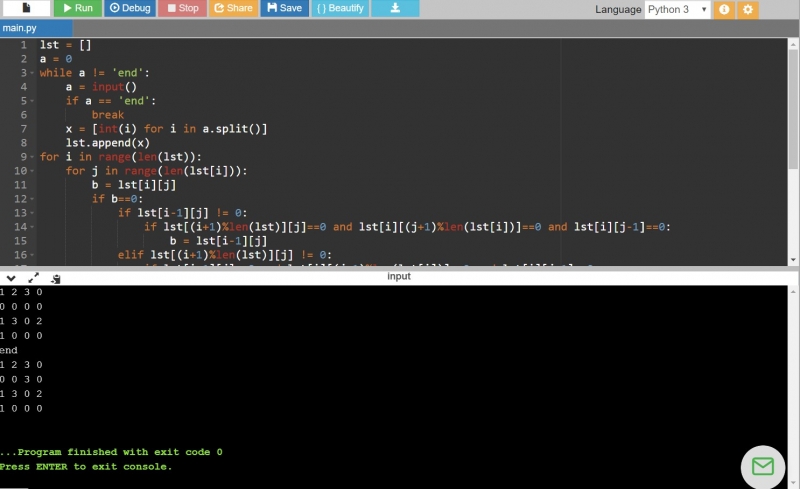
Task: Collapse the if block fold on line 5
Action: pyautogui.click(x=32, y=101)
